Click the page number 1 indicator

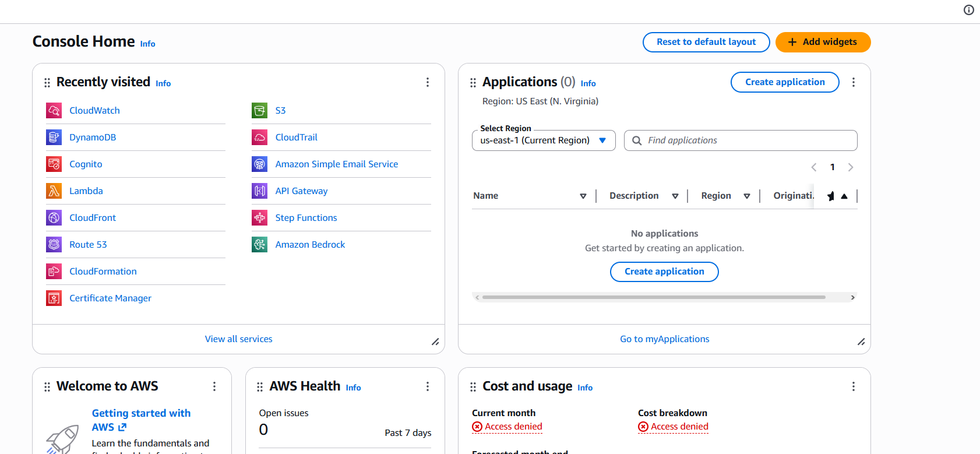coord(833,167)
